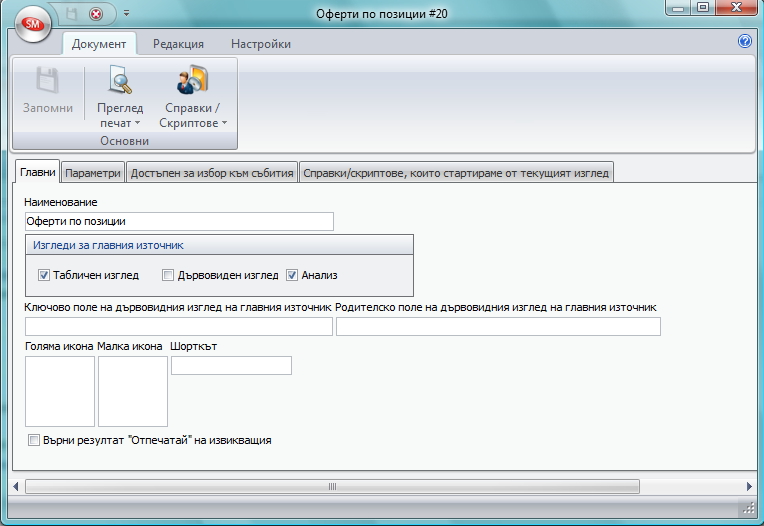764x526 pixels.
Task: Click the Ключово поле input field
Action: pos(179,326)
